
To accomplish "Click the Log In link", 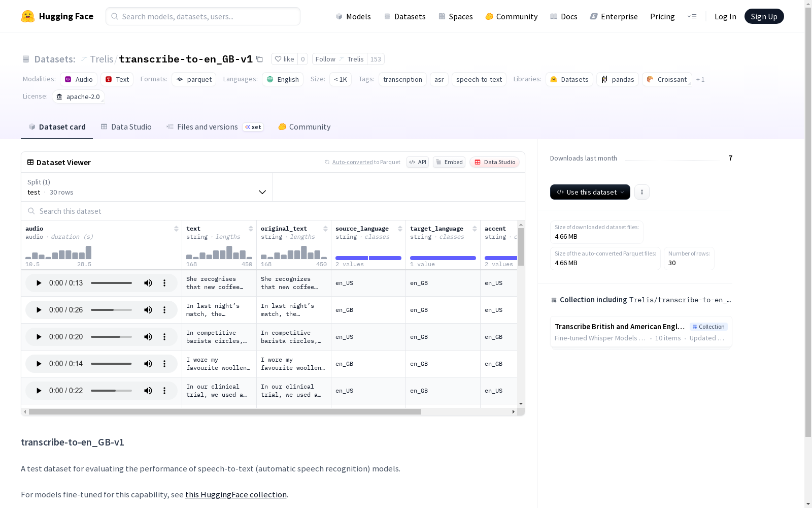I will (725, 16).
